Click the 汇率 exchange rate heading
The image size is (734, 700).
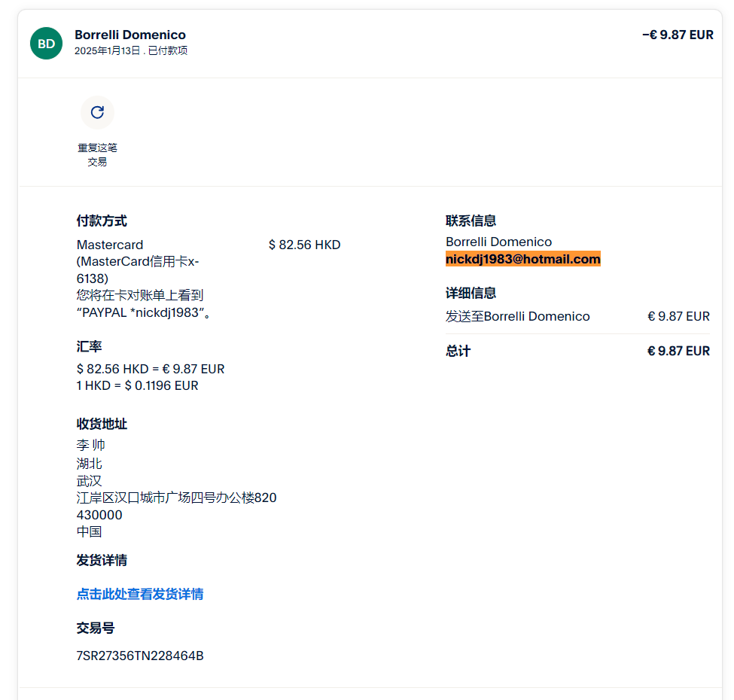tap(89, 346)
